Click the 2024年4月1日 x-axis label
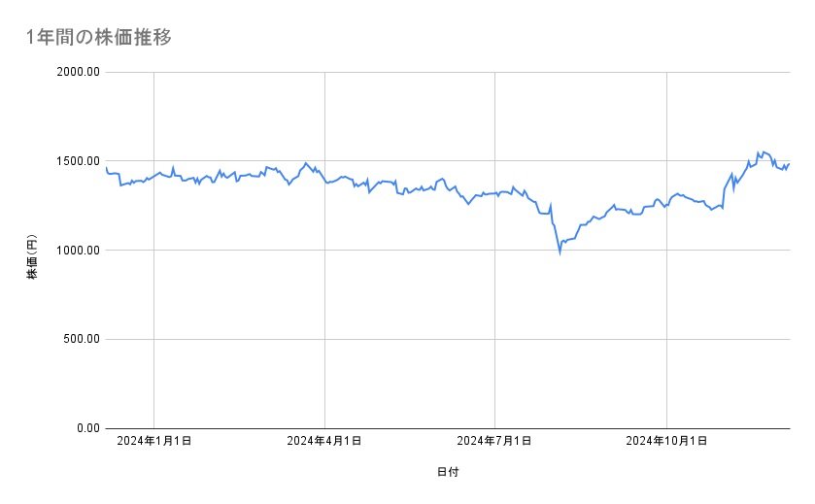The height and width of the screenshot is (504, 815). (324, 441)
